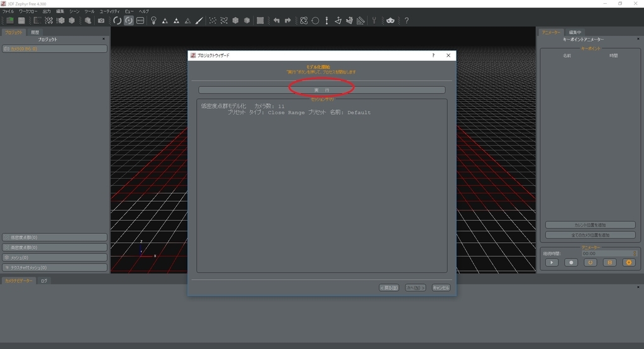Close the キーポイントアニメーター panel
Viewport: 644px width, 349px height.
(638, 39)
